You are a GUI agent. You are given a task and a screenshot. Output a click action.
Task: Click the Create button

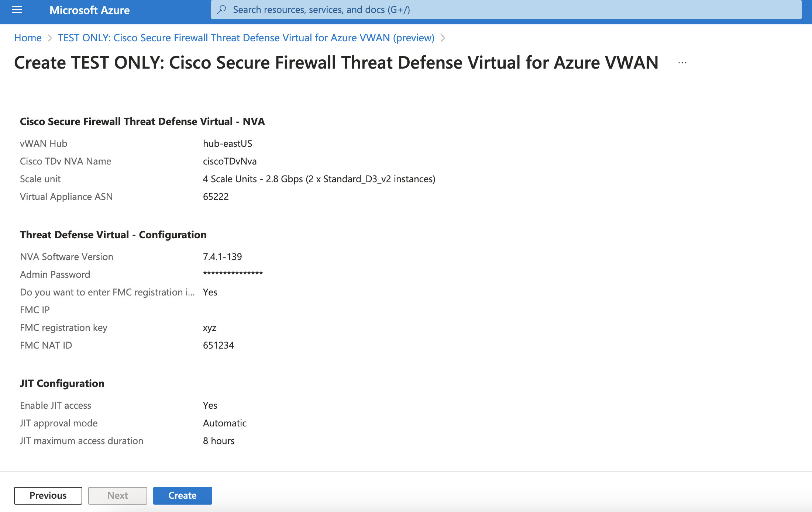tap(182, 495)
